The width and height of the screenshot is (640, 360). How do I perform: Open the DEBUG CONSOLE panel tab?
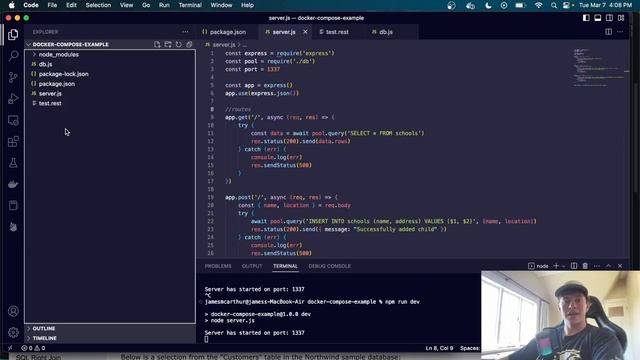(329, 266)
